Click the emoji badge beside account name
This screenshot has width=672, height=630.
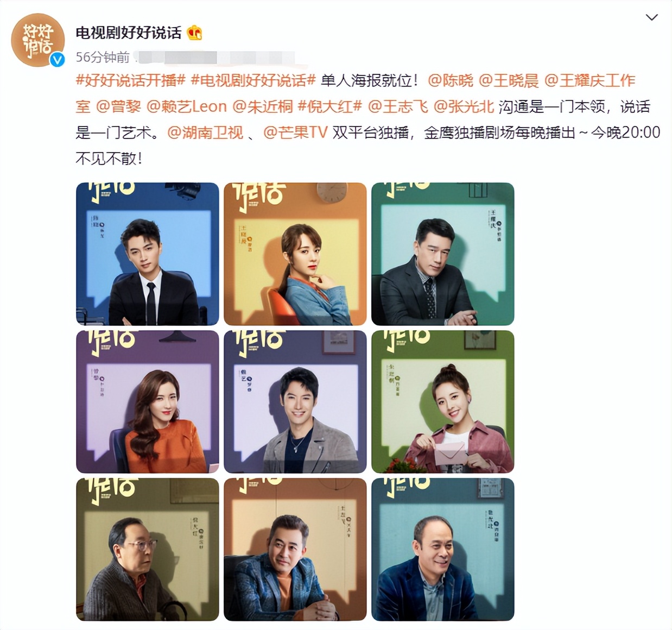click(194, 33)
